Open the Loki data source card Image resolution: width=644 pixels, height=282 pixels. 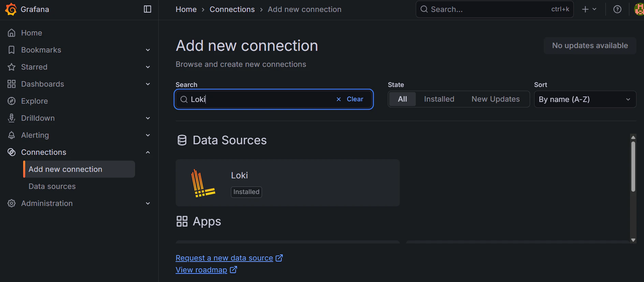tap(288, 183)
